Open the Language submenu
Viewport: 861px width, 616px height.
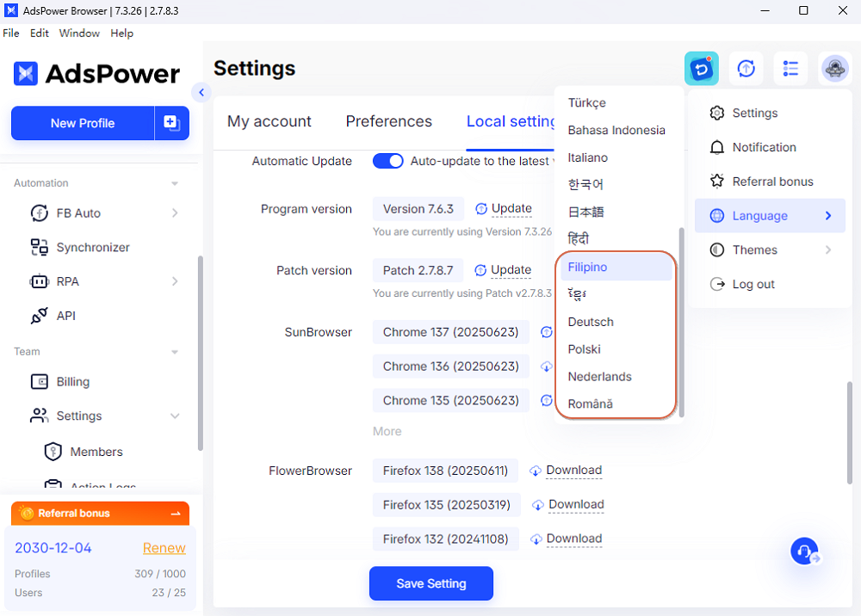[x=770, y=216]
